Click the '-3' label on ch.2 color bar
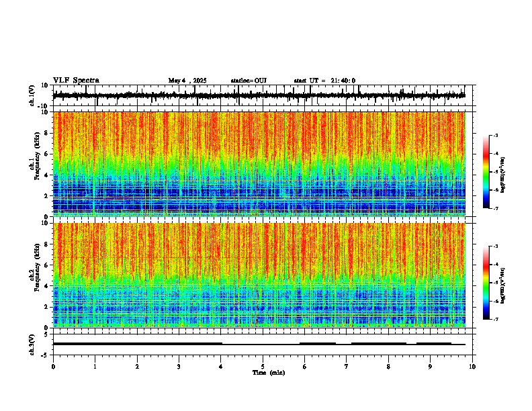The image size is (532, 411). (x=496, y=246)
